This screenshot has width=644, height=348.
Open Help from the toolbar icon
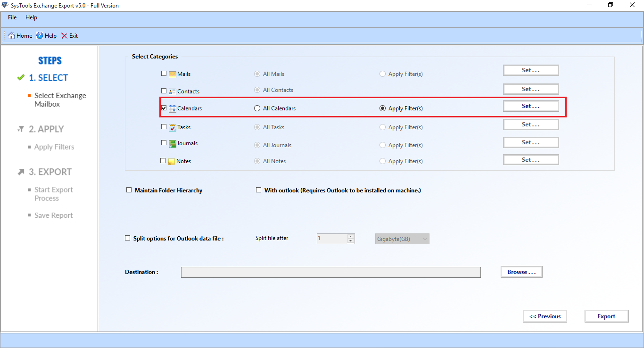pos(40,36)
